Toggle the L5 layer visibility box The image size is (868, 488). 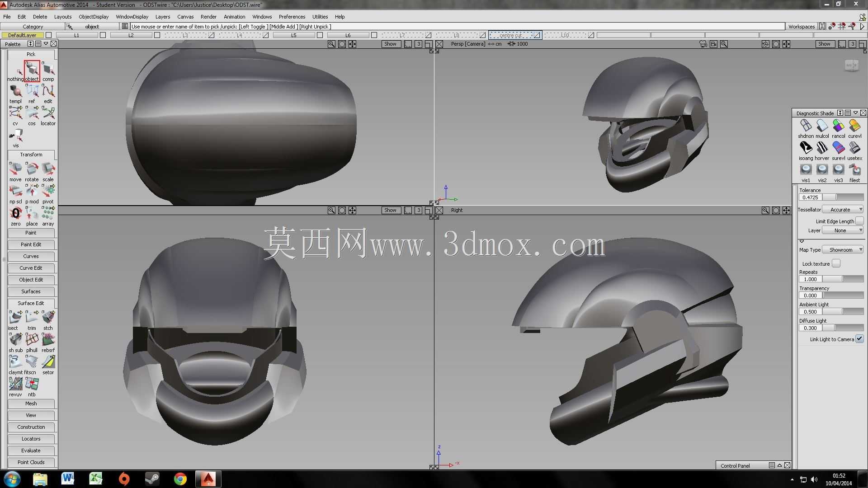tap(320, 35)
